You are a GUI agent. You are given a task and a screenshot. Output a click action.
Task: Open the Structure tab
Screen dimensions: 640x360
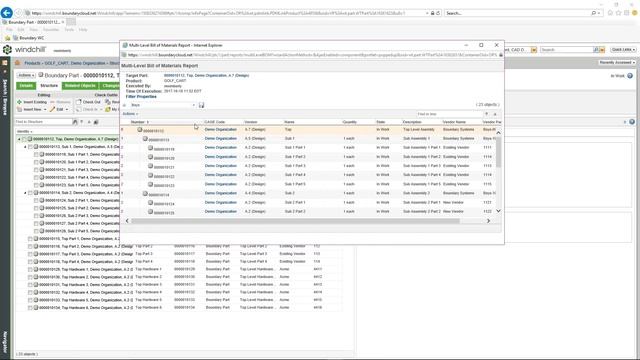(49, 86)
